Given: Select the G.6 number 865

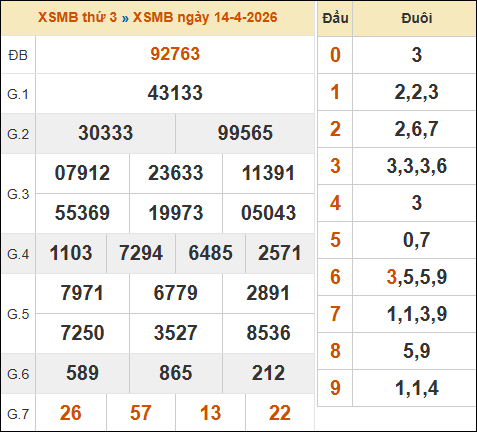Looking at the screenshot, I should pyautogui.click(x=176, y=373).
